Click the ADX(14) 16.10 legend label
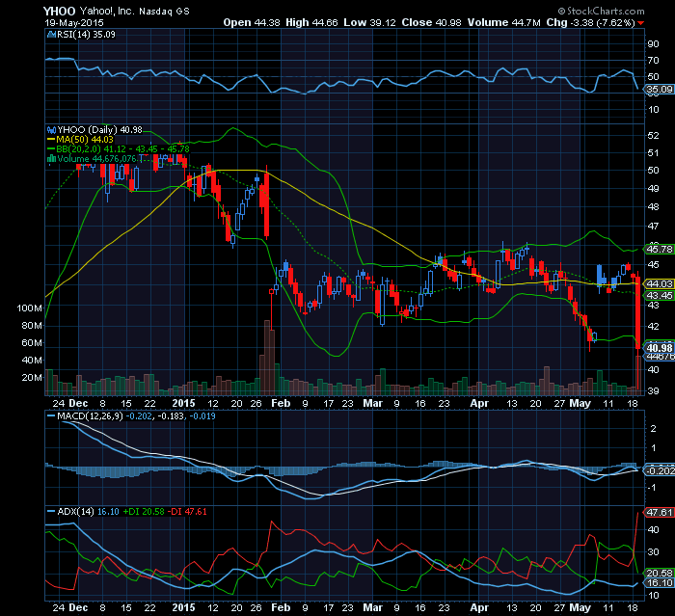The width and height of the screenshot is (675, 616). click(x=89, y=512)
